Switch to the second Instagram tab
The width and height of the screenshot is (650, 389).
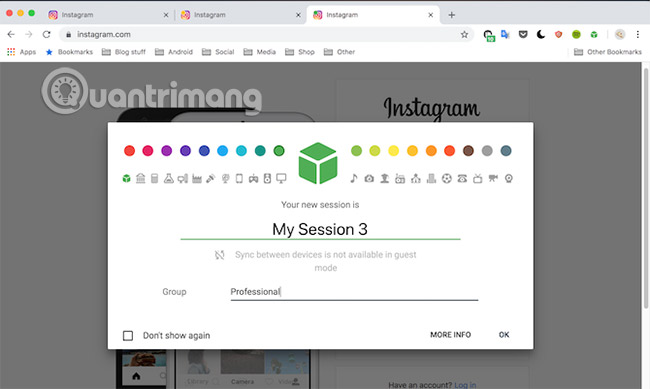coord(240,15)
